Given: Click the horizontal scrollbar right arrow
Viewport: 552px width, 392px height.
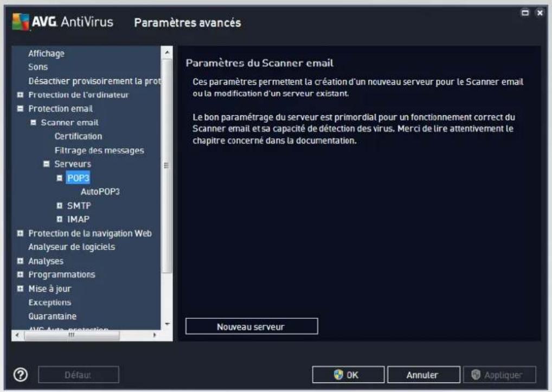Looking at the screenshot, I should tap(155, 336).
